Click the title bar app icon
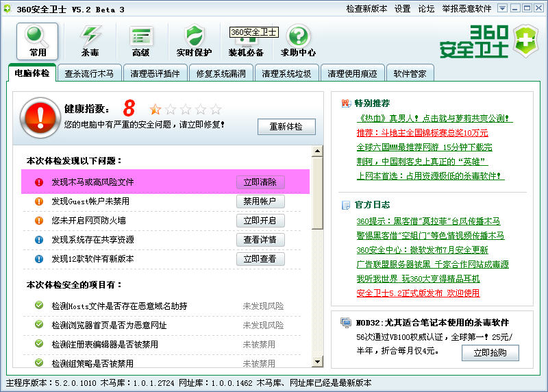This screenshot has width=548, height=392. pyautogui.click(x=8, y=9)
